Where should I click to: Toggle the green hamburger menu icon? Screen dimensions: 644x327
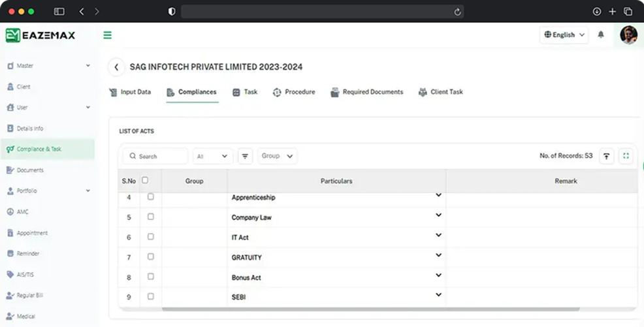pyautogui.click(x=108, y=35)
